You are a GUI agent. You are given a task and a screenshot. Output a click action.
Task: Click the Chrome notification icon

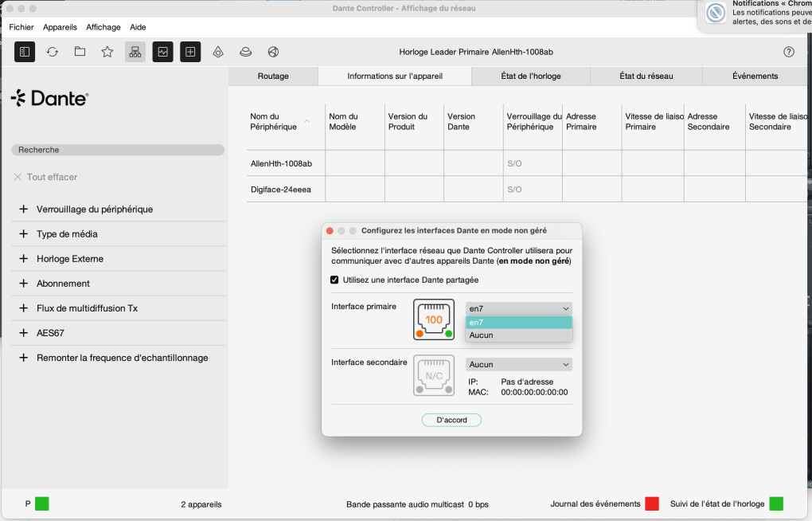716,13
